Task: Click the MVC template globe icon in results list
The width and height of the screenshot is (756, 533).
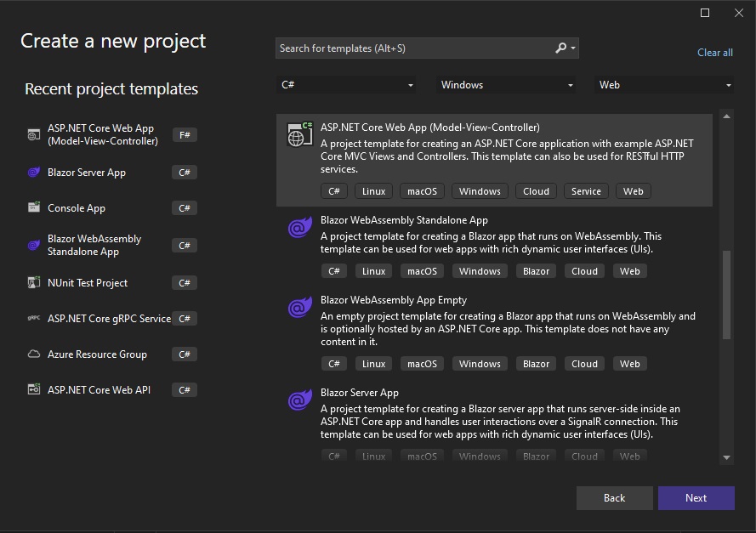Action: click(300, 134)
